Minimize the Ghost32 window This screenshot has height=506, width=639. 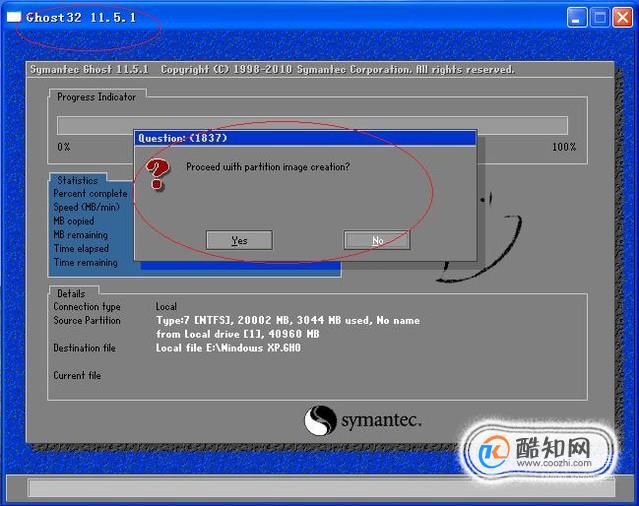click(x=576, y=18)
